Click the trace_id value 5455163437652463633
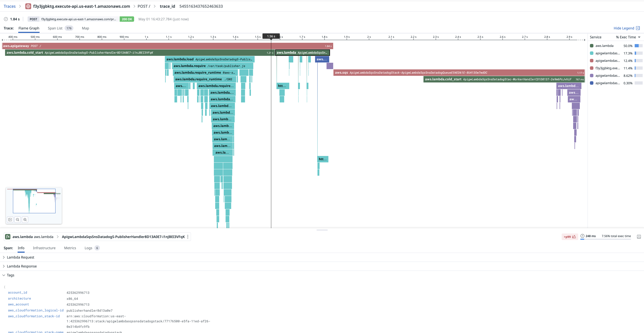644x333 pixels. (201, 6)
